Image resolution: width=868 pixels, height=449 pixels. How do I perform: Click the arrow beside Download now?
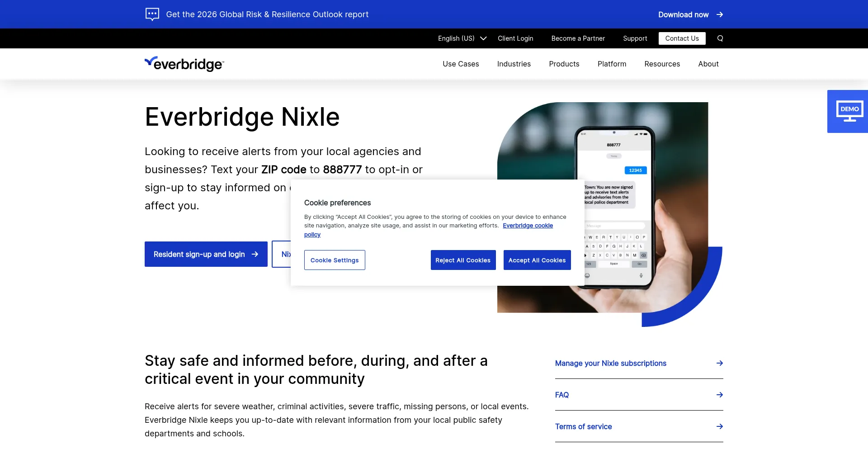coord(720,14)
